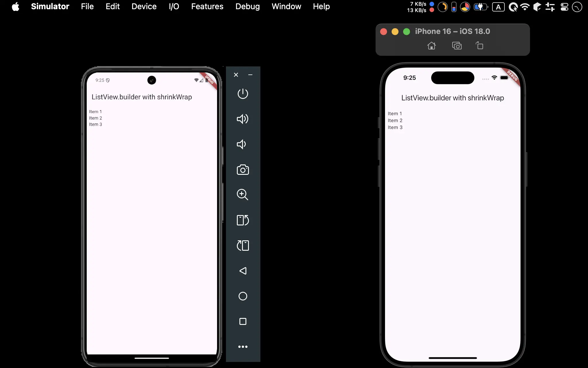Select Item 3 in the iPhone list
The height and width of the screenshot is (368, 588).
click(395, 127)
